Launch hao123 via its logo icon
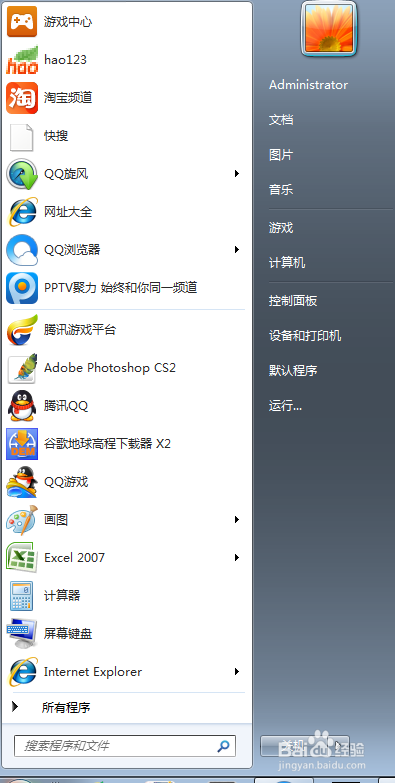This screenshot has height=783, width=395. (22, 59)
